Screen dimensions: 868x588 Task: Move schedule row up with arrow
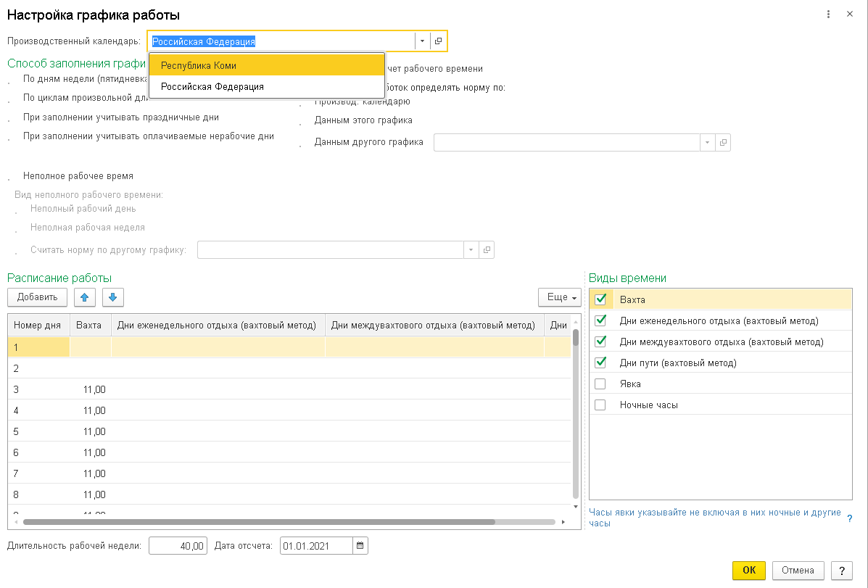click(85, 297)
